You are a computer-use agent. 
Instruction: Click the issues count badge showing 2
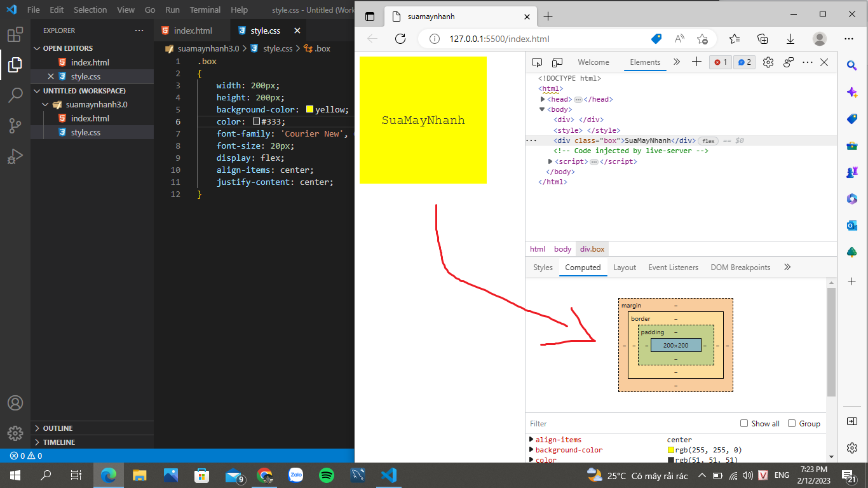coord(744,62)
